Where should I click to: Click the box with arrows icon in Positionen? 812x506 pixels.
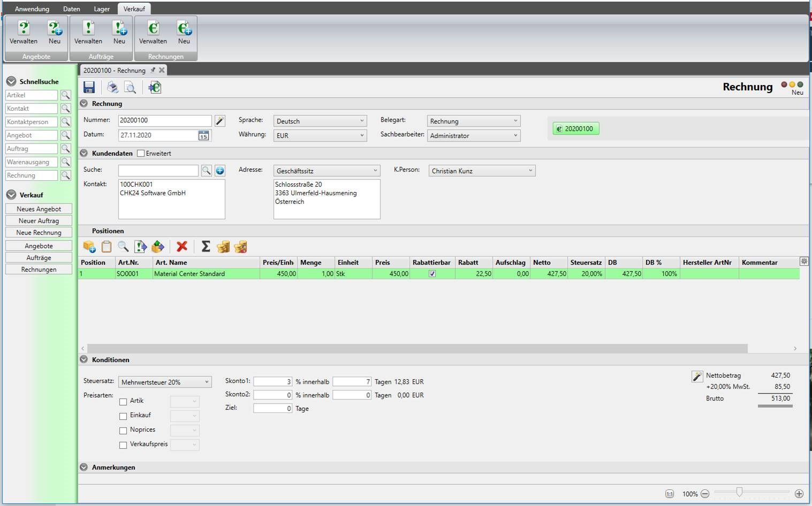pyautogui.click(x=158, y=247)
